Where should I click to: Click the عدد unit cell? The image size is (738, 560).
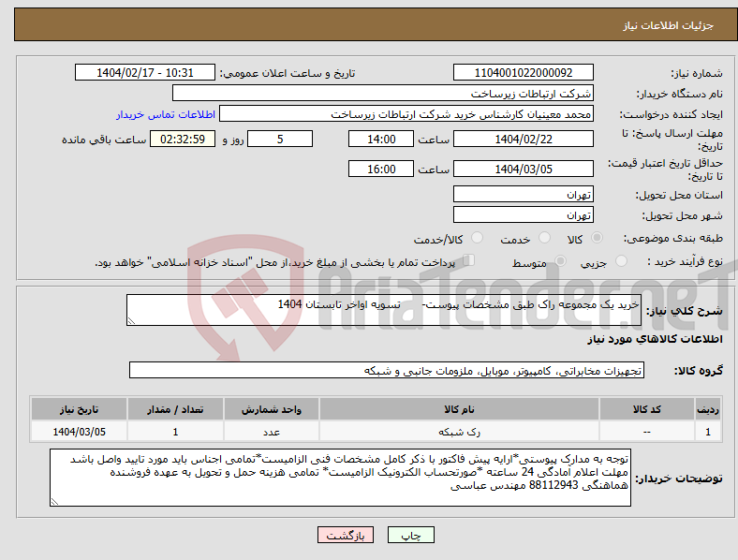(x=272, y=432)
